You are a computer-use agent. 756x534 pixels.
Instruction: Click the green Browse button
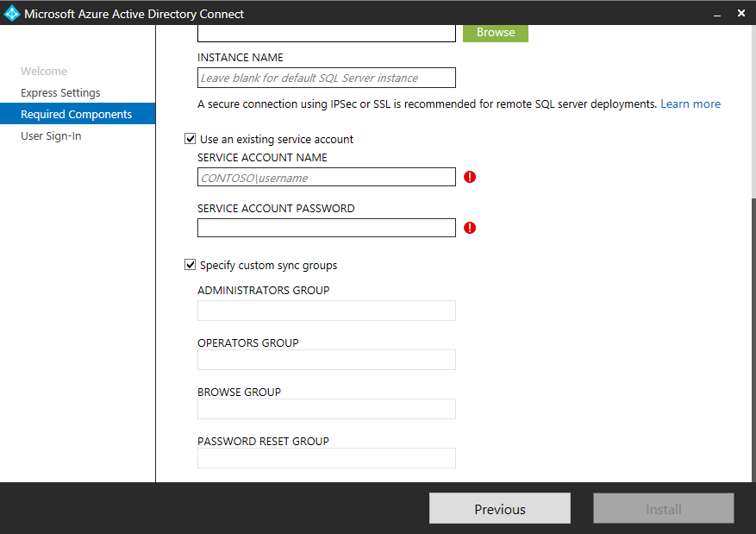coord(496,33)
